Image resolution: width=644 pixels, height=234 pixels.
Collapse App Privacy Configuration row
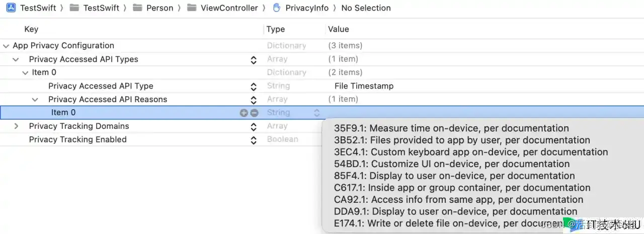6,46
